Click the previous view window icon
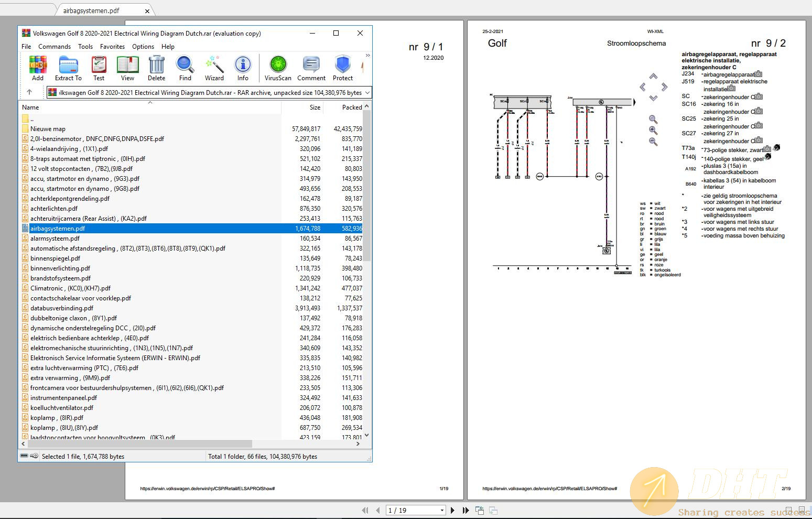The width and height of the screenshot is (812, 519). coord(479,510)
